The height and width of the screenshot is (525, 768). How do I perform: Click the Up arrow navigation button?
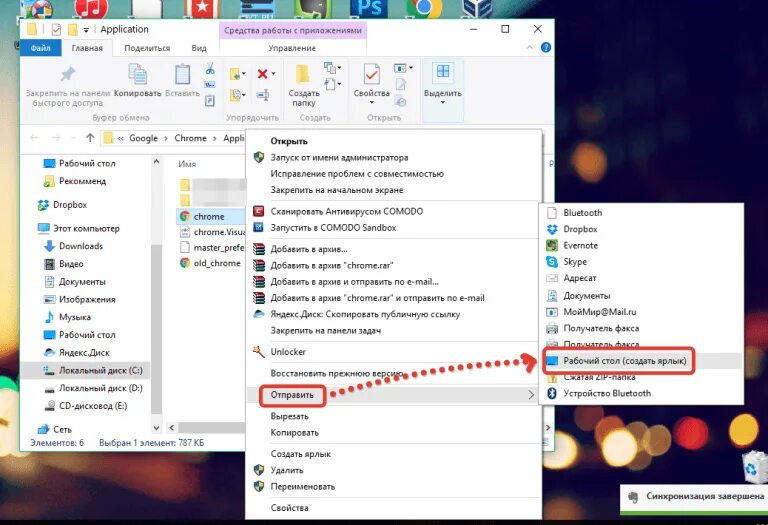pyautogui.click(x=90, y=138)
